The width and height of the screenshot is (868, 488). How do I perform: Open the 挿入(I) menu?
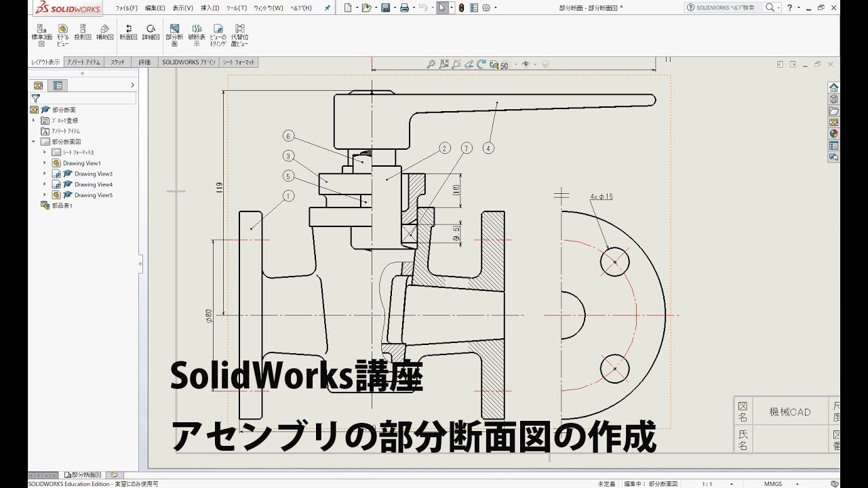210,8
